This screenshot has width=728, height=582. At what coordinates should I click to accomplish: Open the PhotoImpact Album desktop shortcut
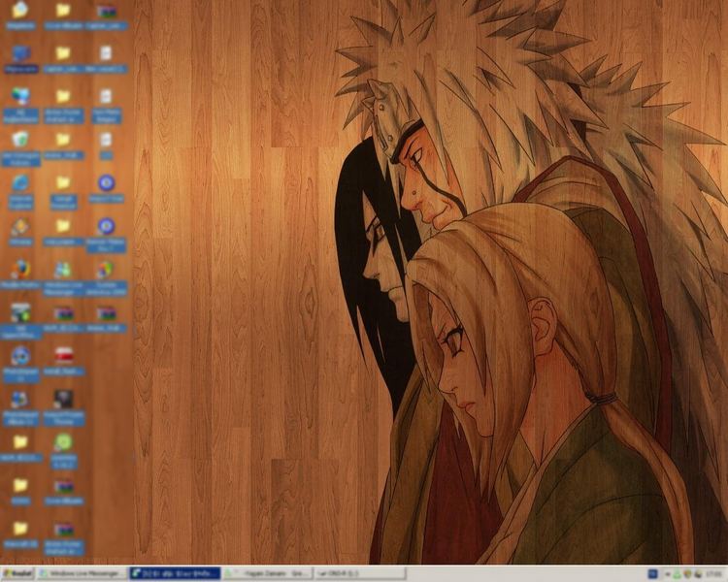tap(20, 400)
